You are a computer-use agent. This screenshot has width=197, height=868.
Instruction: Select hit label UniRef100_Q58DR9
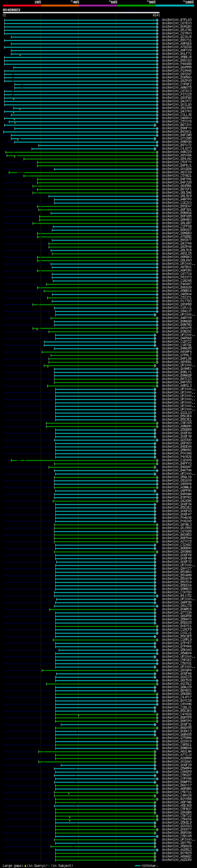[x=177, y=430]
